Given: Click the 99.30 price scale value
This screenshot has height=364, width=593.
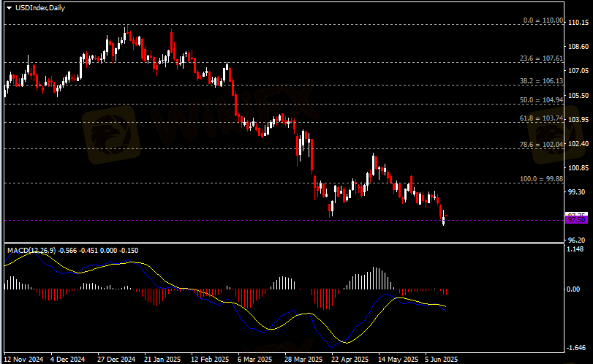Looking at the screenshot, I should (577, 192).
